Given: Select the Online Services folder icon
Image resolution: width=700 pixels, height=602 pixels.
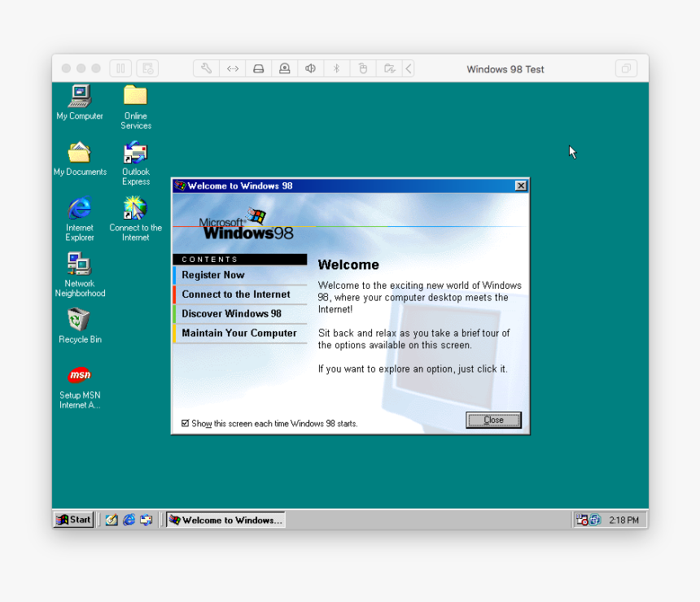Looking at the screenshot, I should [136, 107].
